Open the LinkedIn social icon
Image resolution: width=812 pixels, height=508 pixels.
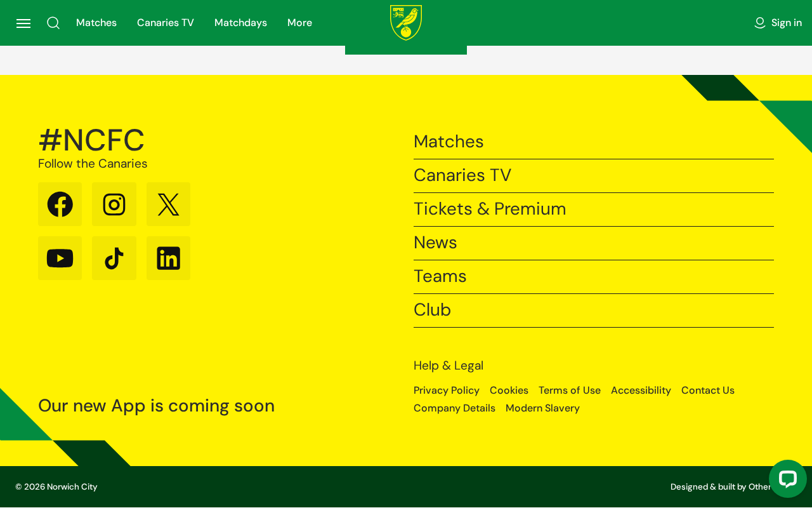(x=168, y=258)
